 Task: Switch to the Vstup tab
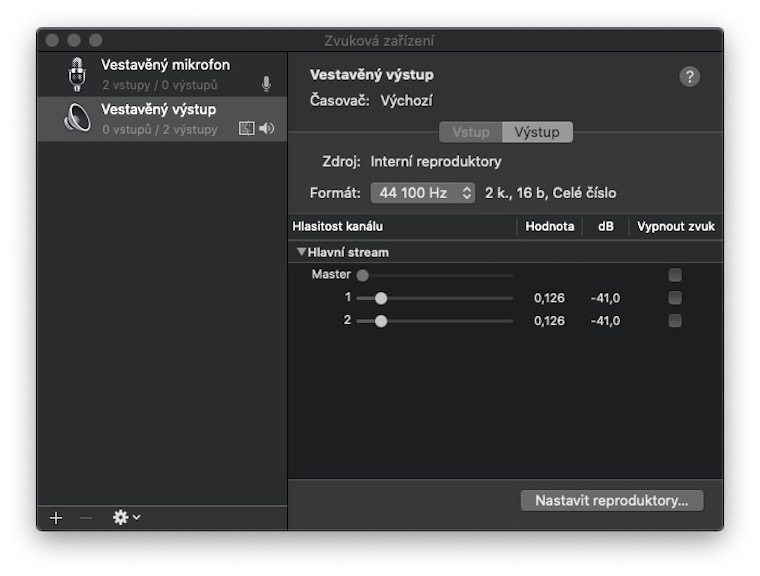click(x=470, y=132)
